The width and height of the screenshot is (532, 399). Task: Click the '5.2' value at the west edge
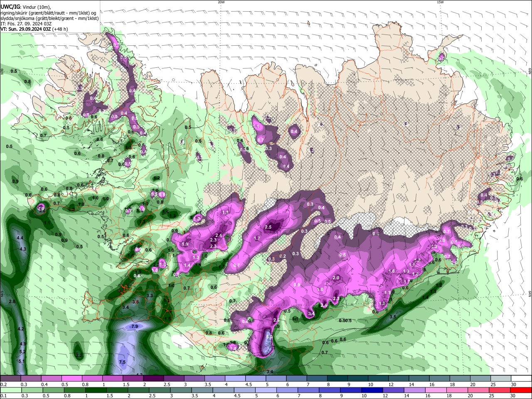22,352
